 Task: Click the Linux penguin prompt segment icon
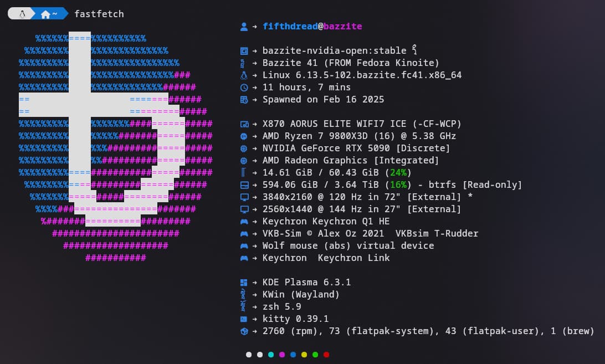point(22,14)
